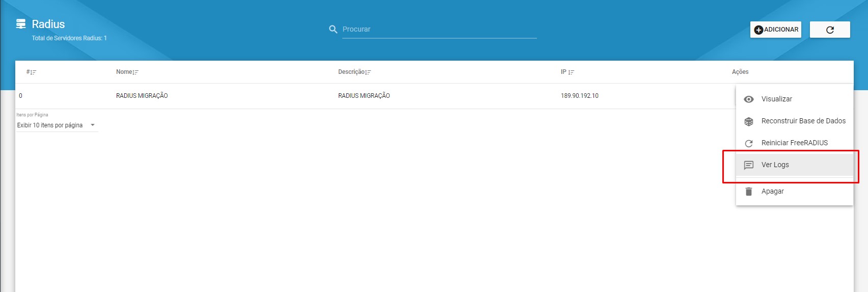Click the refresh list button
This screenshot has width=868, height=292.
(830, 30)
